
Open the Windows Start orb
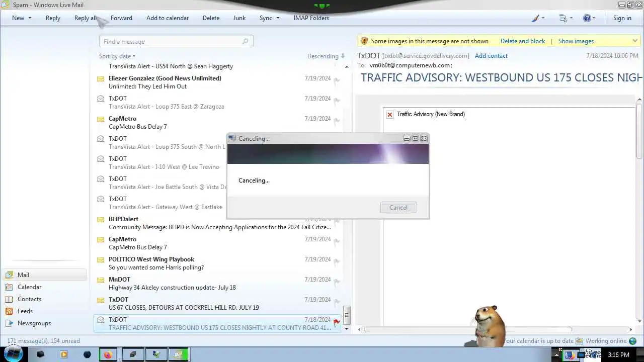point(14,354)
